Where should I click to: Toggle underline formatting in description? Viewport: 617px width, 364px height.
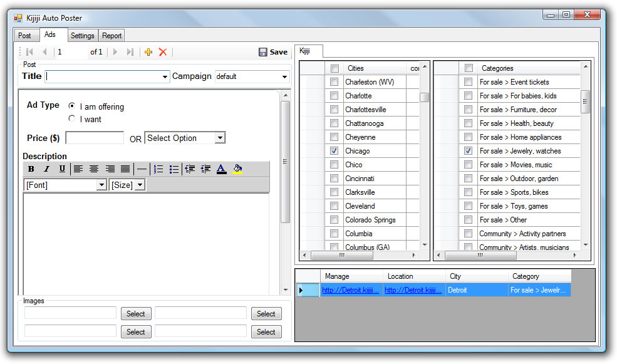62,169
